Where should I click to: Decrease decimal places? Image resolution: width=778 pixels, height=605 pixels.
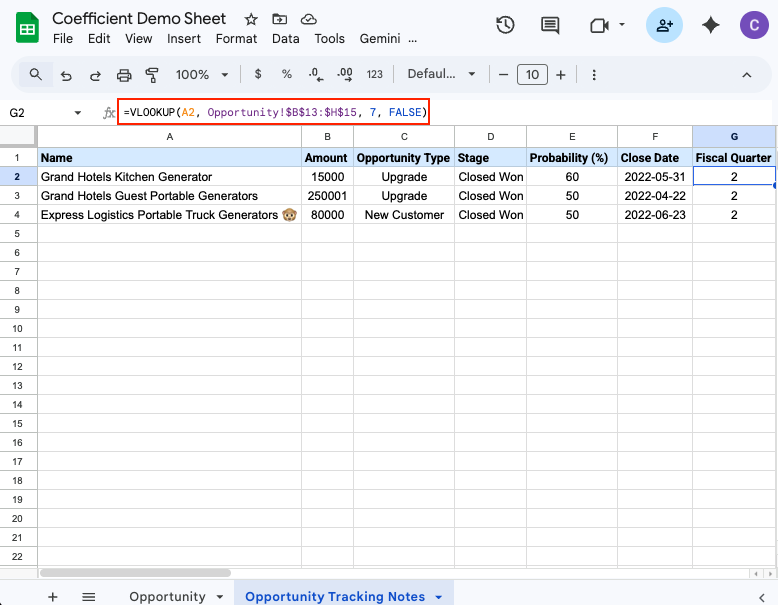coord(316,74)
